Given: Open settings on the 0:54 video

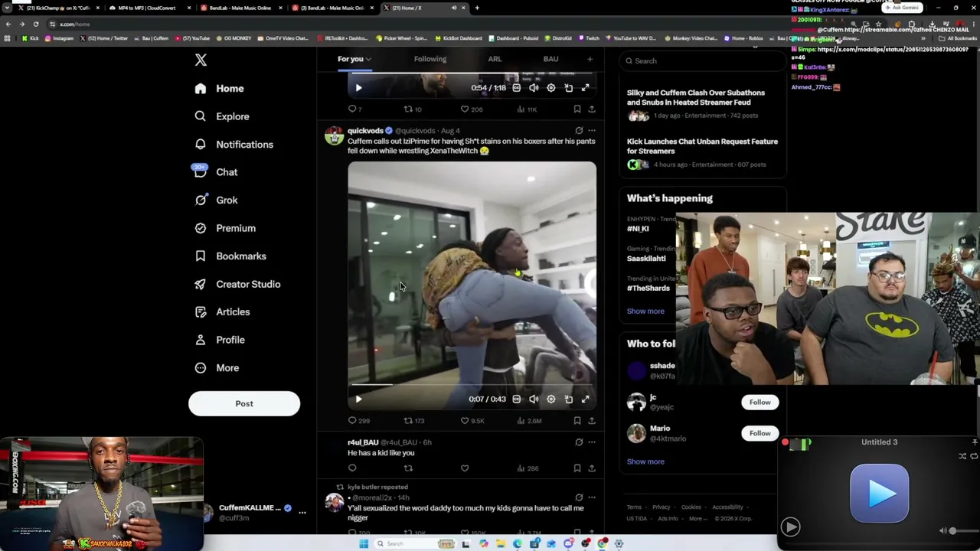Looking at the screenshot, I should tap(551, 88).
